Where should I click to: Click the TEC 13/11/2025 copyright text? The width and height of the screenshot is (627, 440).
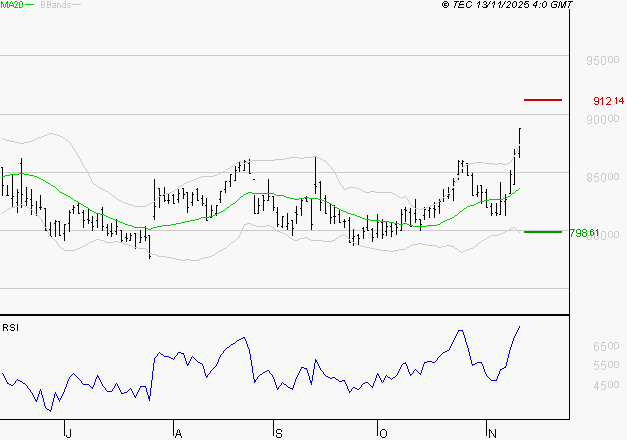(x=507, y=5)
